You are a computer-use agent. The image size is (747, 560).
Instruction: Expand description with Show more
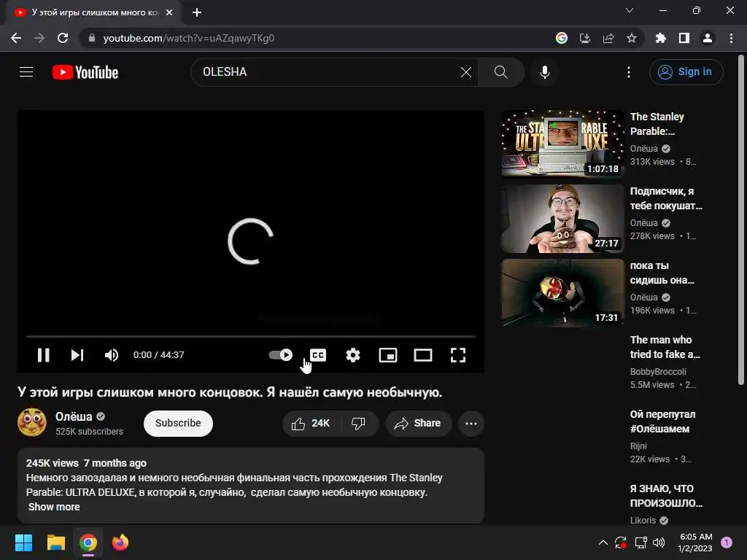point(54,507)
